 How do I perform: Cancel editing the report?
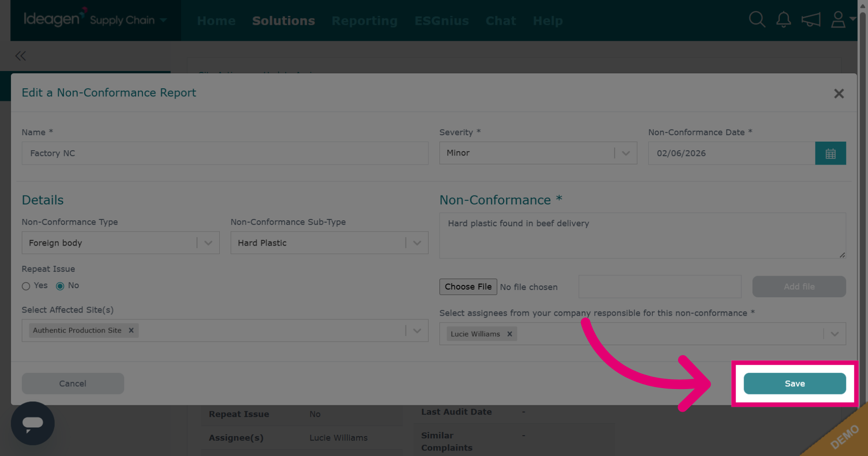(73, 384)
